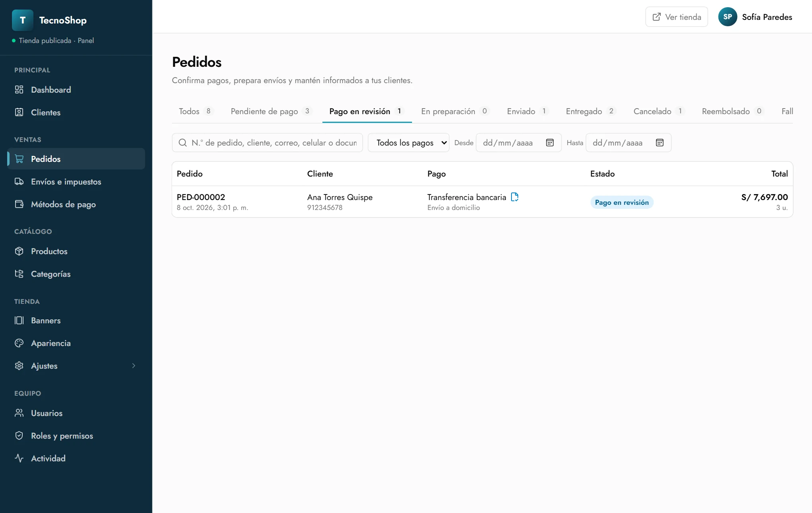This screenshot has height=513, width=812.
Task: Open the Cancelado tab
Action: point(658,111)
